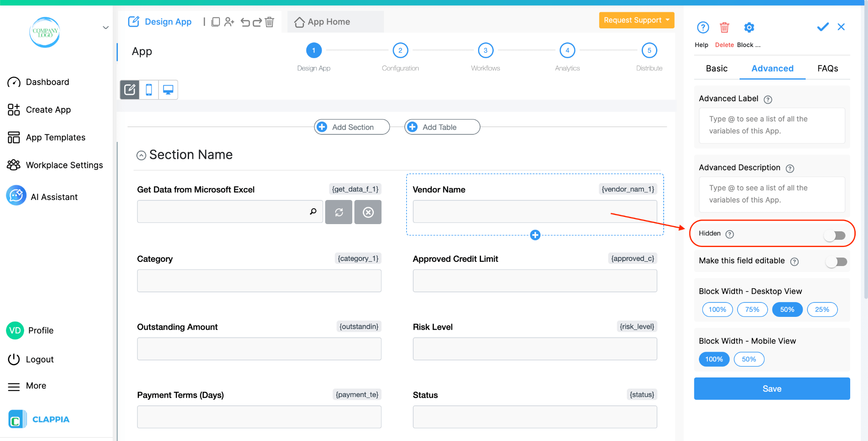This screenshot has width=868, height=441.
Task: Select 50% mobile block width
Action: click(749, 359)
